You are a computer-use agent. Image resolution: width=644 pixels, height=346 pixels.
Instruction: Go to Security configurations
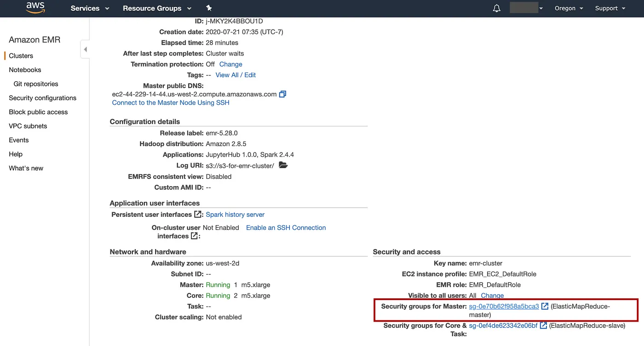(x=43, y=98)
